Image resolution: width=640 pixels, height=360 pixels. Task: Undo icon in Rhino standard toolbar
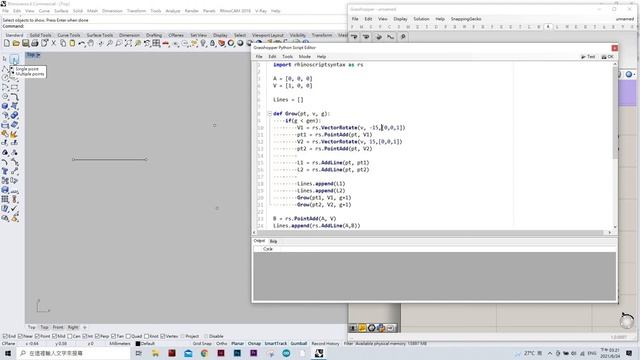[82, 43]
